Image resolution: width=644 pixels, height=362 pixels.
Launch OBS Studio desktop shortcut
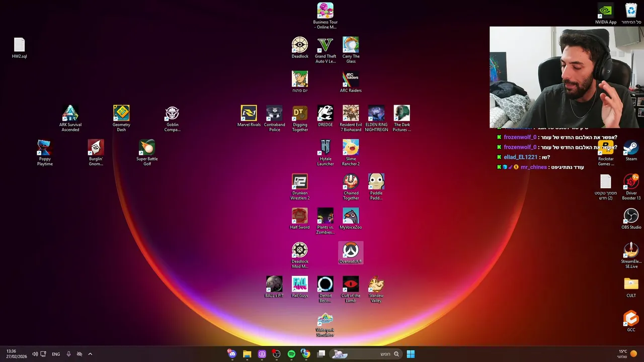[631, 218]
